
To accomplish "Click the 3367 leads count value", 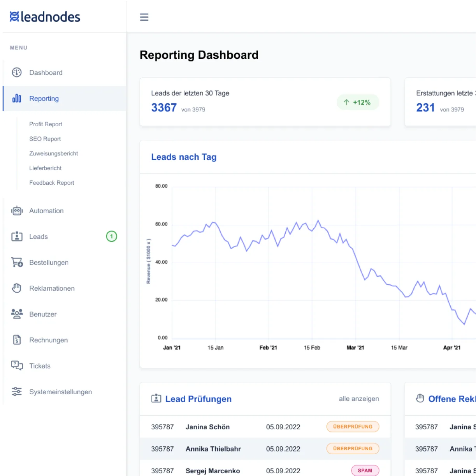I will pos(164,108).
